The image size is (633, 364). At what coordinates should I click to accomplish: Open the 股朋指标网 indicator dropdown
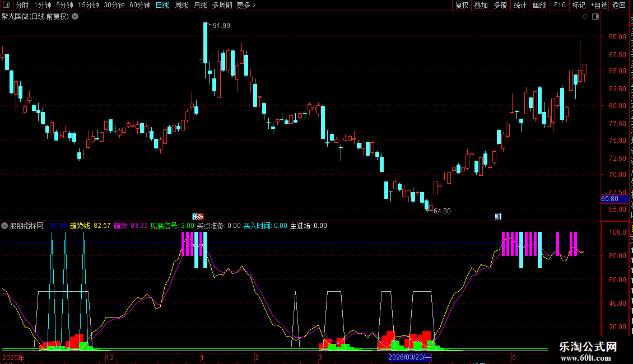4,226
